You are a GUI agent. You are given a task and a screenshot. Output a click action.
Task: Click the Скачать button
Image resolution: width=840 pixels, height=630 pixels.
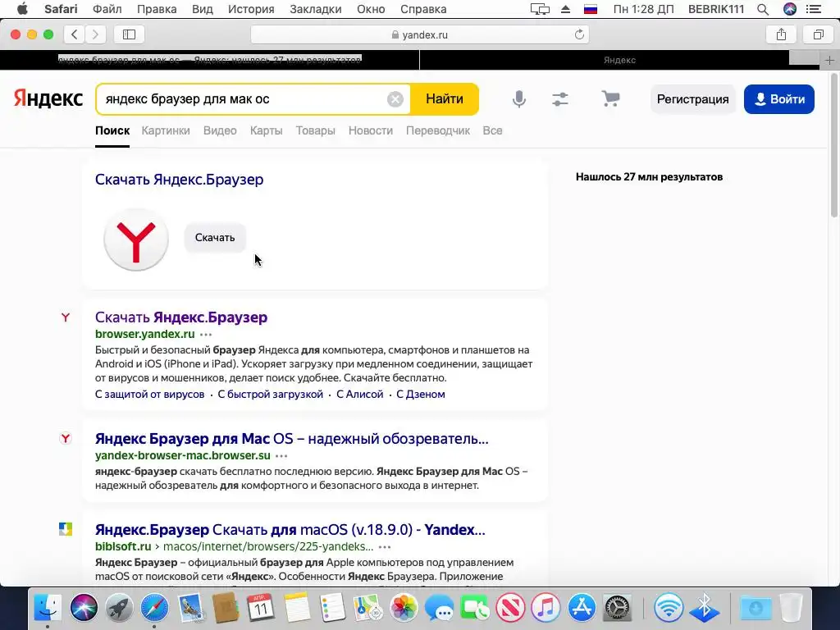tap(215, 237)
